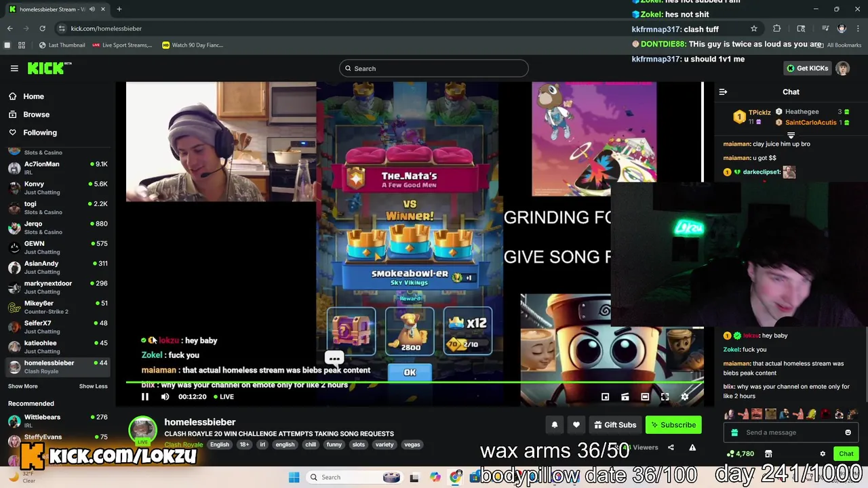Enter fullscreen mode on player

pos(665,396)
